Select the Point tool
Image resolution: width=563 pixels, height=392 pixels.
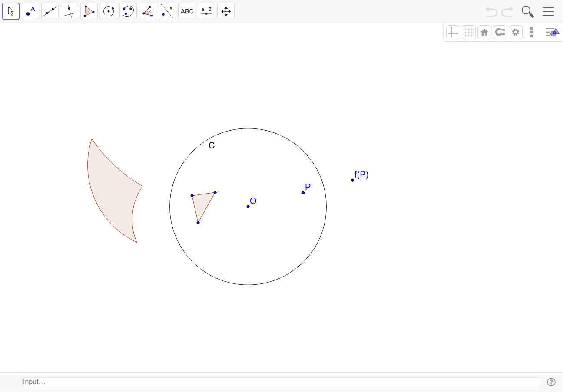pos(30,11)
